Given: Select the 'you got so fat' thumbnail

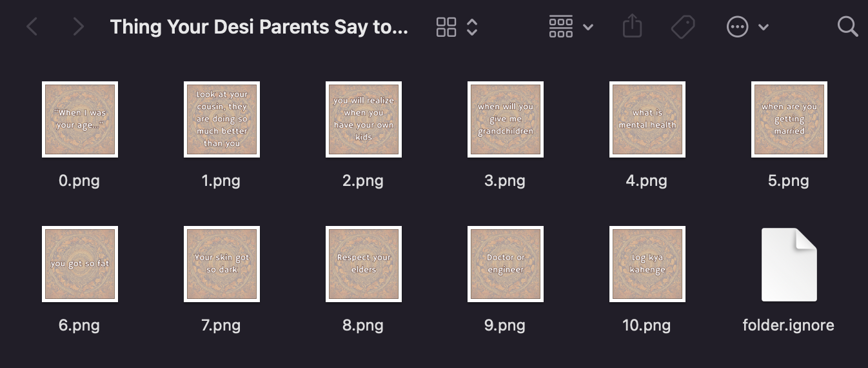Looking at the screenshot, I should tap(80, 264).
